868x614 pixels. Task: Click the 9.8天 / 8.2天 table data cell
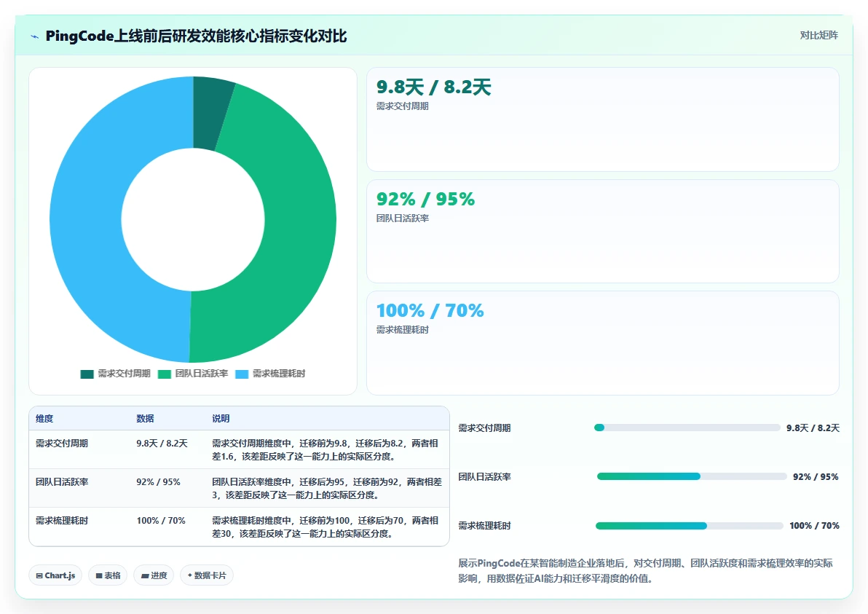[x=162, y=444]
